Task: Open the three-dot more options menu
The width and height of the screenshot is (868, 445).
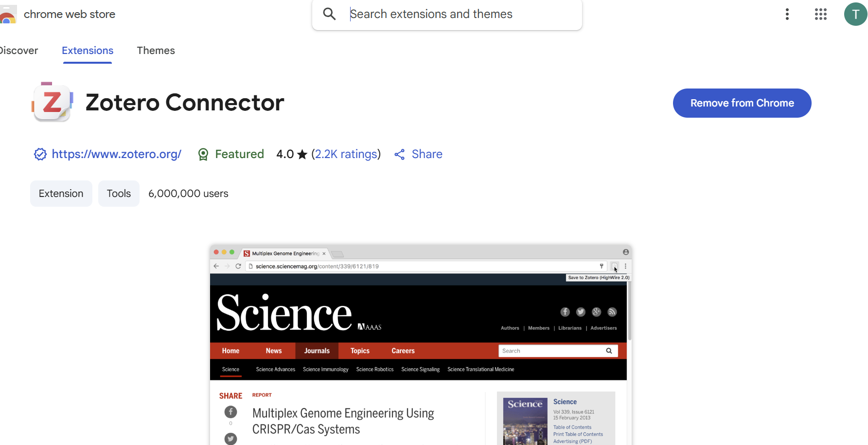Action: (787, 14)
